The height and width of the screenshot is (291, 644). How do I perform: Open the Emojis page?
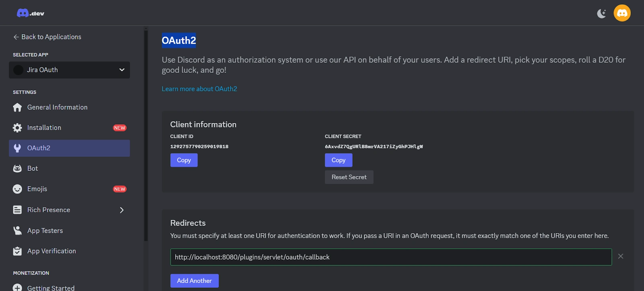[x=69, y=189]
